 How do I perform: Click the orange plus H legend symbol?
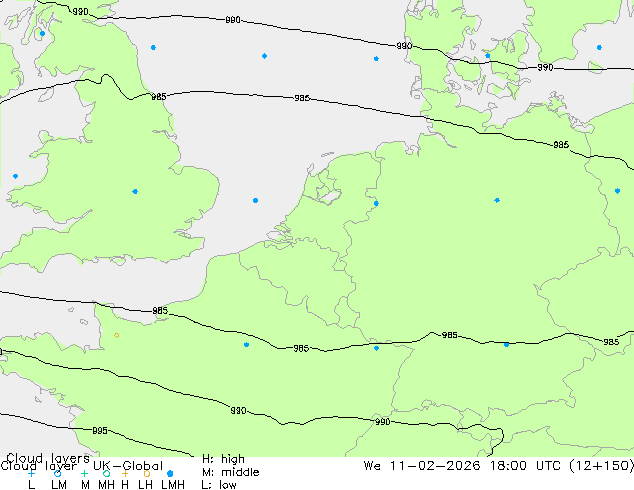125,473
